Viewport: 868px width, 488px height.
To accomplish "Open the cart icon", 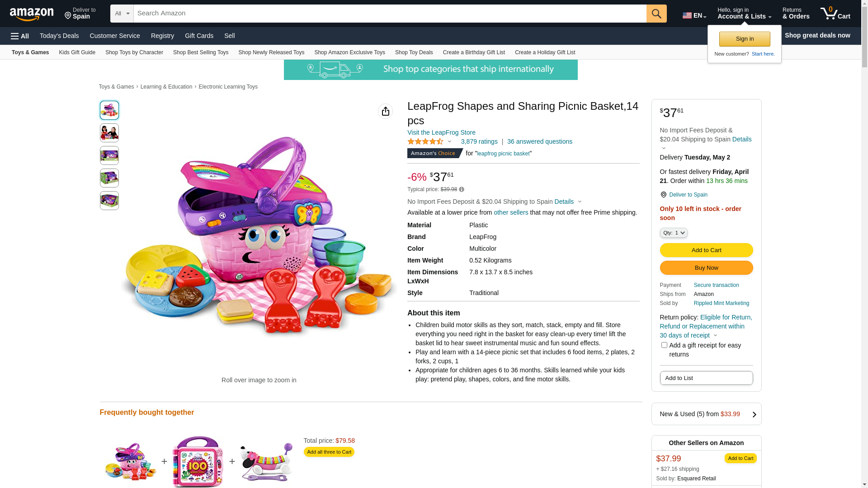I will tap(835, 14).
